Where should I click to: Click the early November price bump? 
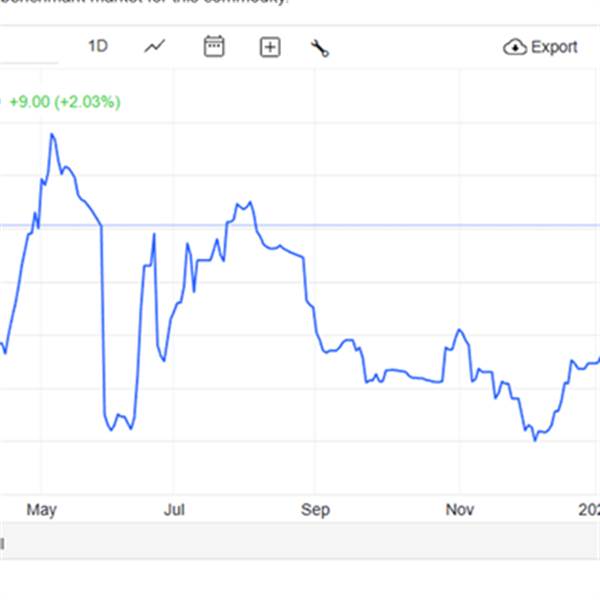click(459, 330)
